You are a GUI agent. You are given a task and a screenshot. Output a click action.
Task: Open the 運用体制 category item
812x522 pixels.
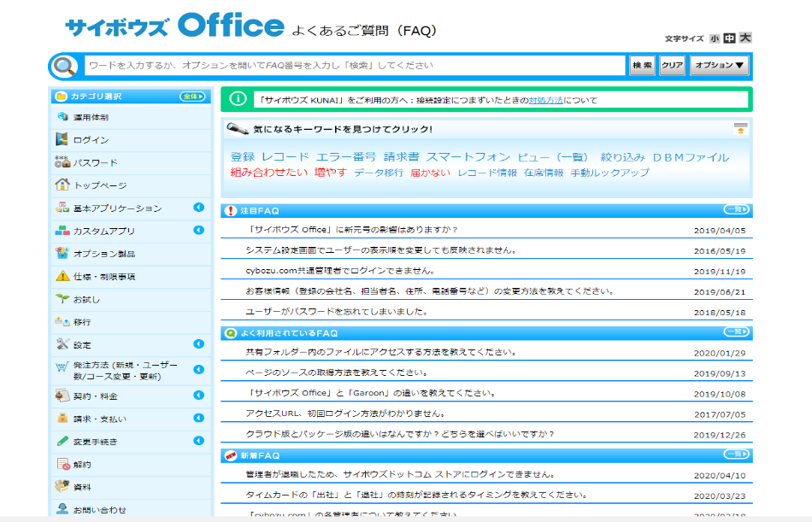coord(91,117)
